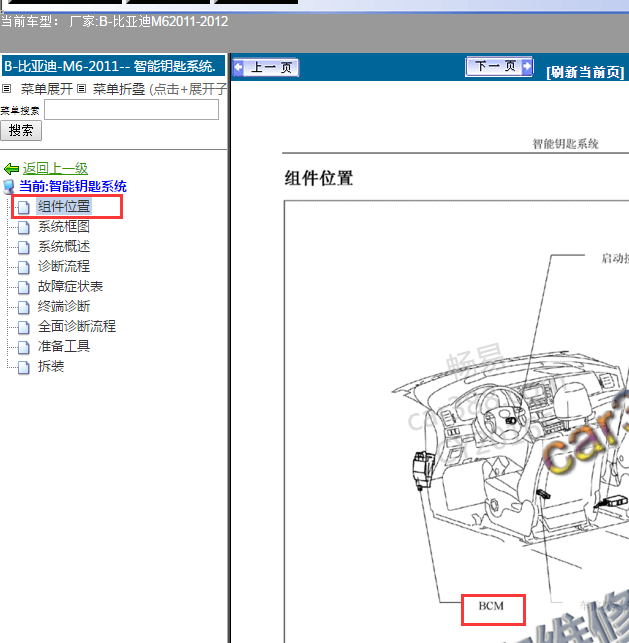Click the left arrow icon on 上一页

pyautogui.click(x=238, y=67)
